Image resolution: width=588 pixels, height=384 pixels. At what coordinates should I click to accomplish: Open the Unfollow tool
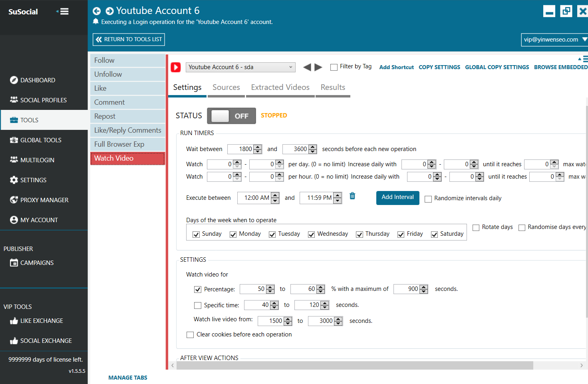[x=128, y=74]
